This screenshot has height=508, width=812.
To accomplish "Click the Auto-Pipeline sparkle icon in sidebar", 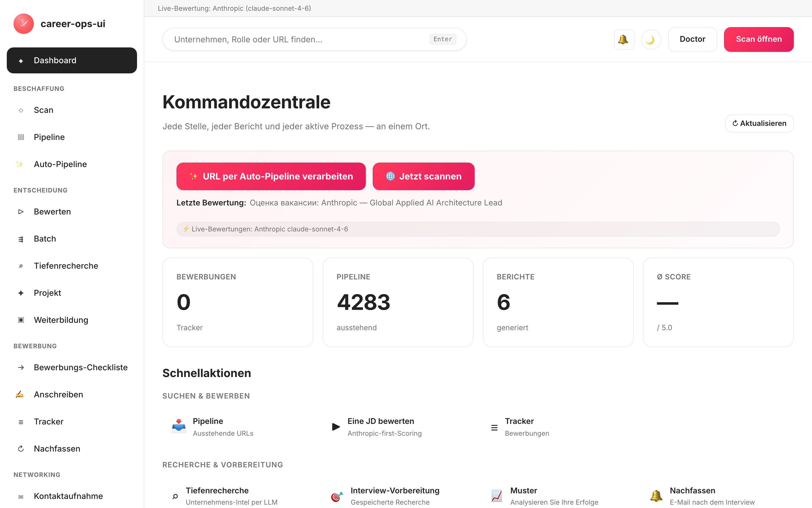I will click(20, 164).
